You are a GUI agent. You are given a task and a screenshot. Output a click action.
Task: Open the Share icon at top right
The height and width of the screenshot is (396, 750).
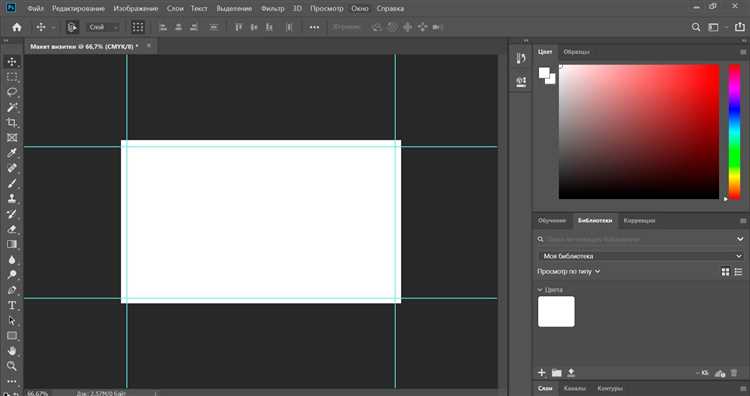(x=739, y=27)
